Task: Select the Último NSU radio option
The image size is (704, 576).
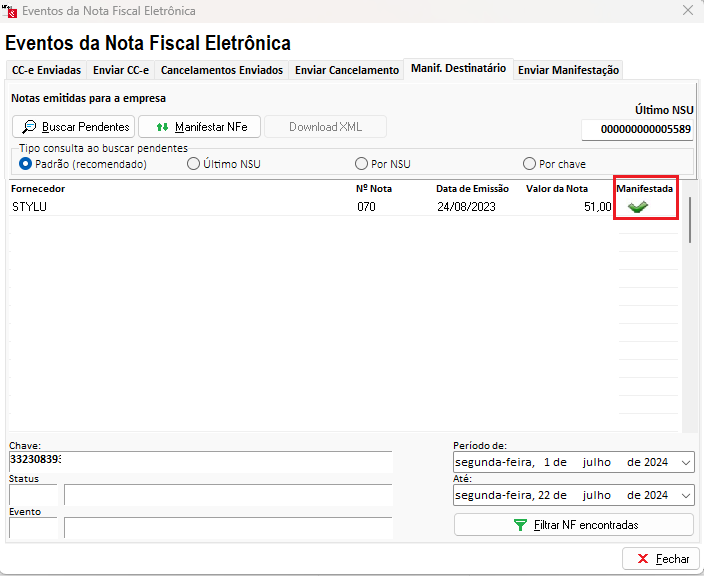Action: pos(194,164)
